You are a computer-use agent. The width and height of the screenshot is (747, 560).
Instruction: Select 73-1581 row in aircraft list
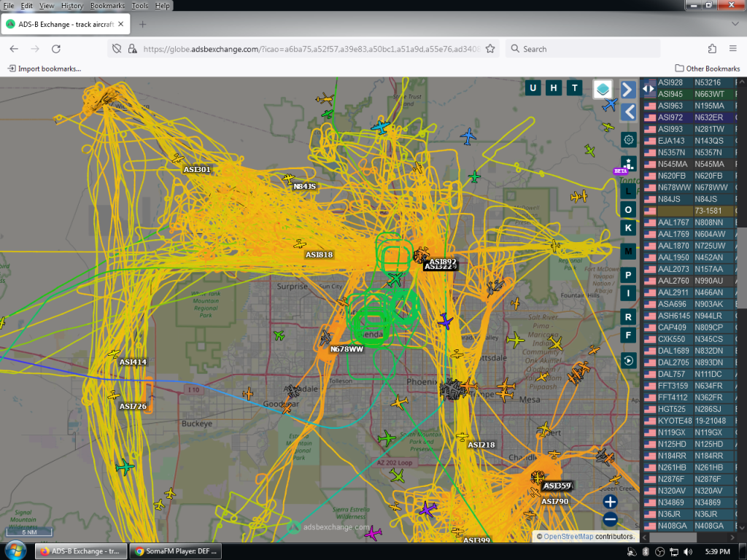(689, 211)
